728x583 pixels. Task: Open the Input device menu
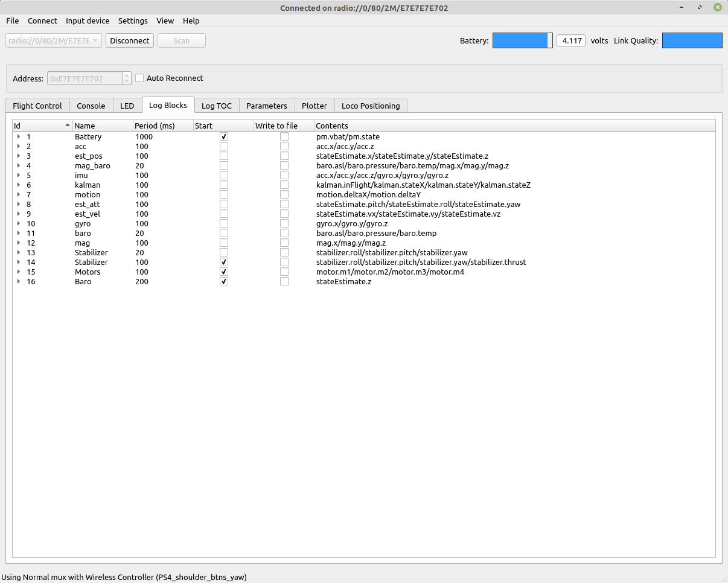click(88, 21)
